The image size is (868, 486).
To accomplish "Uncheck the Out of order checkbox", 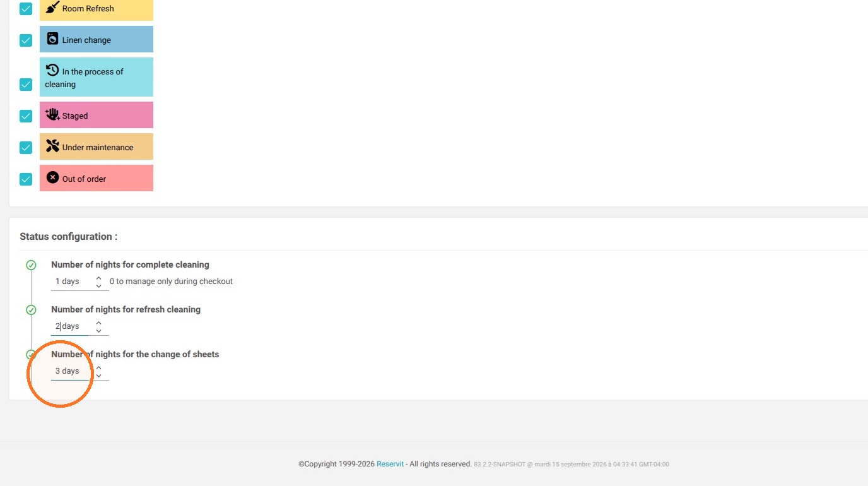I will point(26,179).
